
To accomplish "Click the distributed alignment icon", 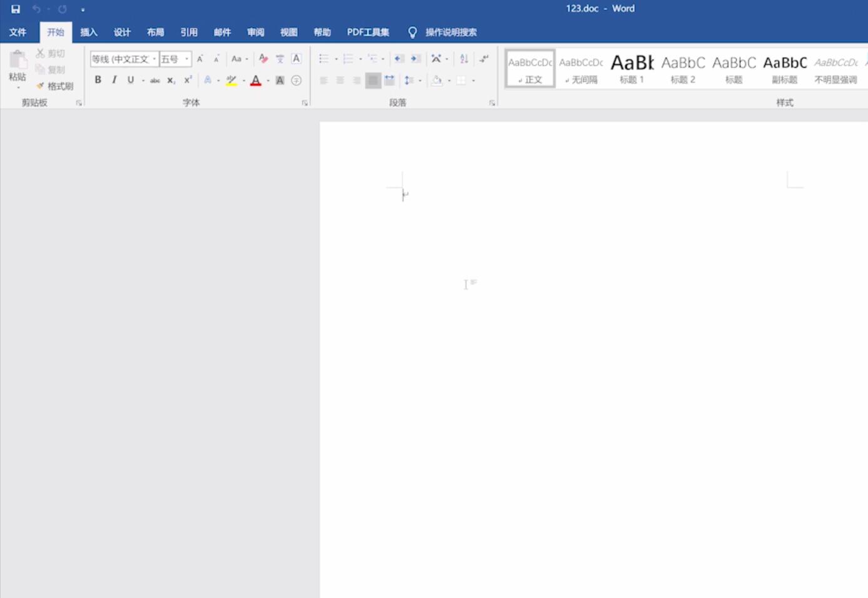I will (x=389, y=80).
